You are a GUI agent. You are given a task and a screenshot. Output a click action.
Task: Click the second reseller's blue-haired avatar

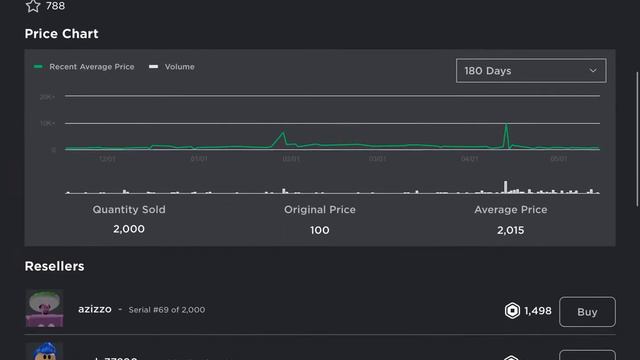(44, 351)
